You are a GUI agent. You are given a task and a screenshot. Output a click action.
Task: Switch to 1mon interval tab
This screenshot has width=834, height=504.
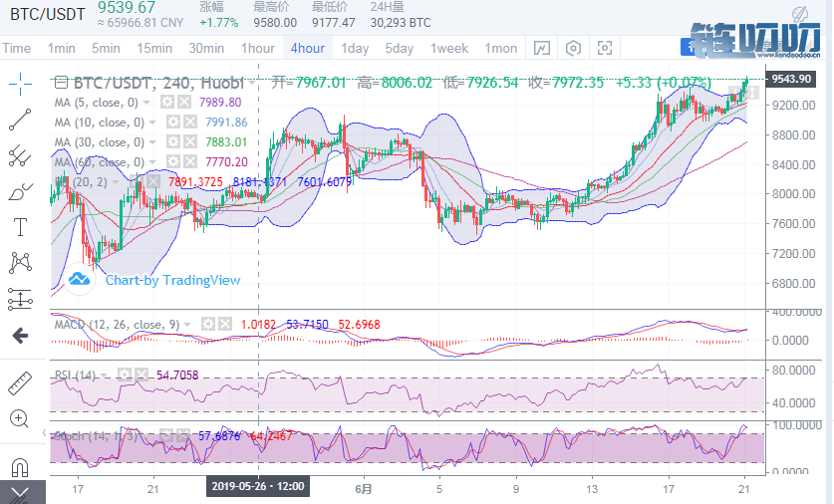coord(500,49)
